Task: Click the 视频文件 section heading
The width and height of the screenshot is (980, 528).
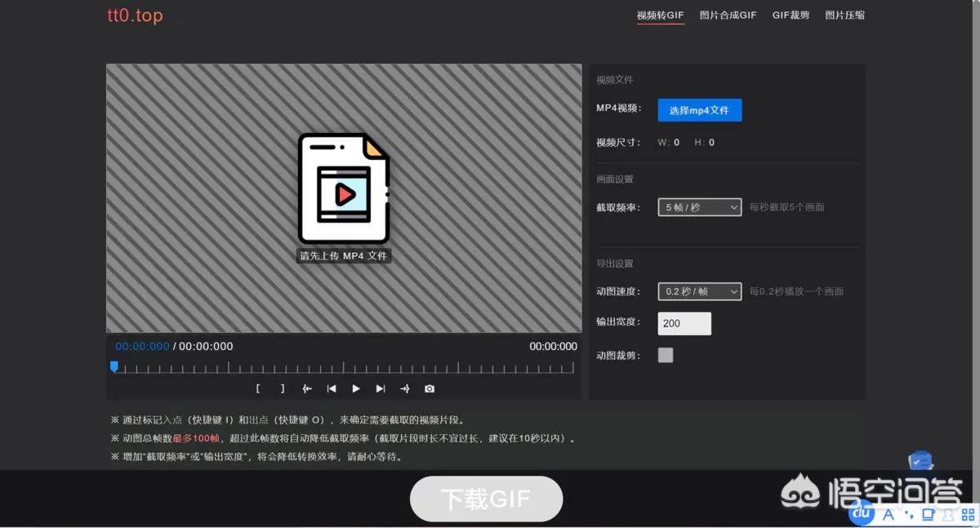Action: 615,80
